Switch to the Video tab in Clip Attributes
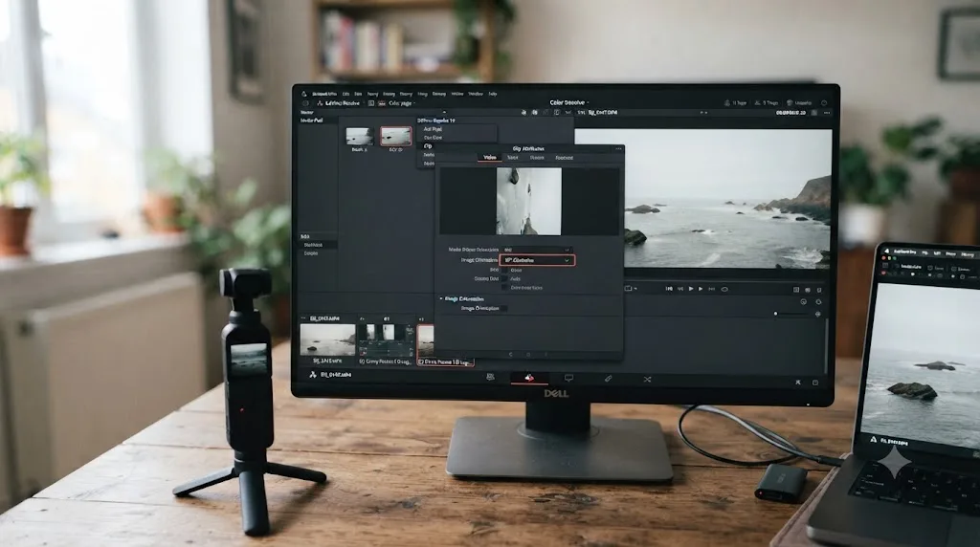The image size is (980, 547). 490,158
